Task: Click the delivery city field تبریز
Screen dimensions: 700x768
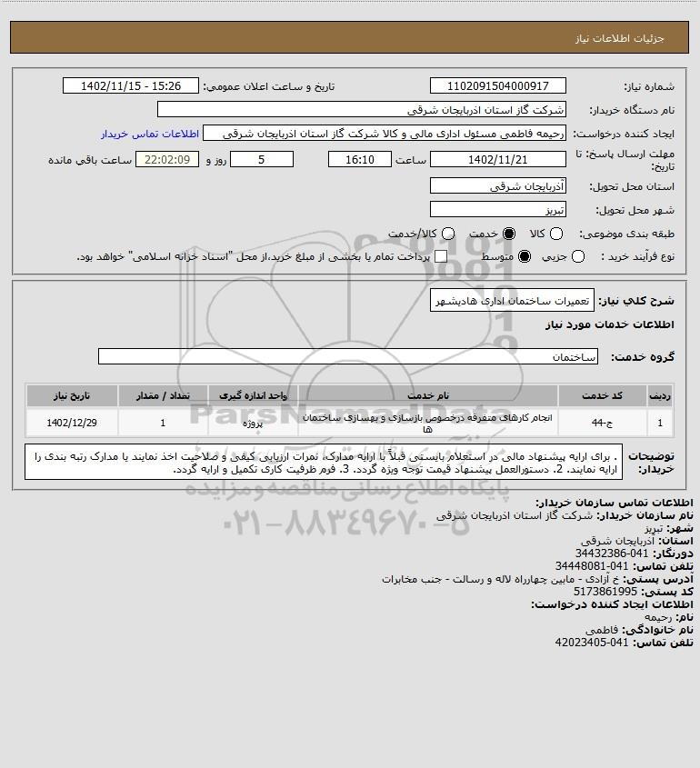Action: pyautogui.click(x=497, y=209)
